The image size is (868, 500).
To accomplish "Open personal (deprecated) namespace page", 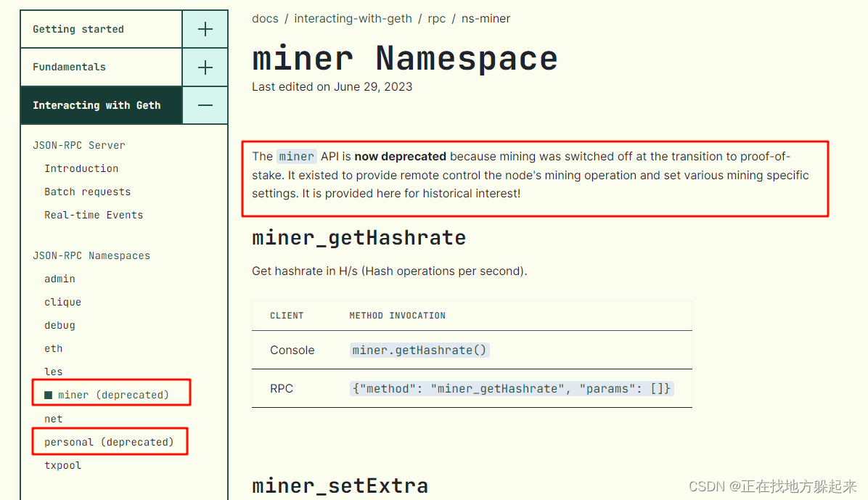I will point(109,442).
